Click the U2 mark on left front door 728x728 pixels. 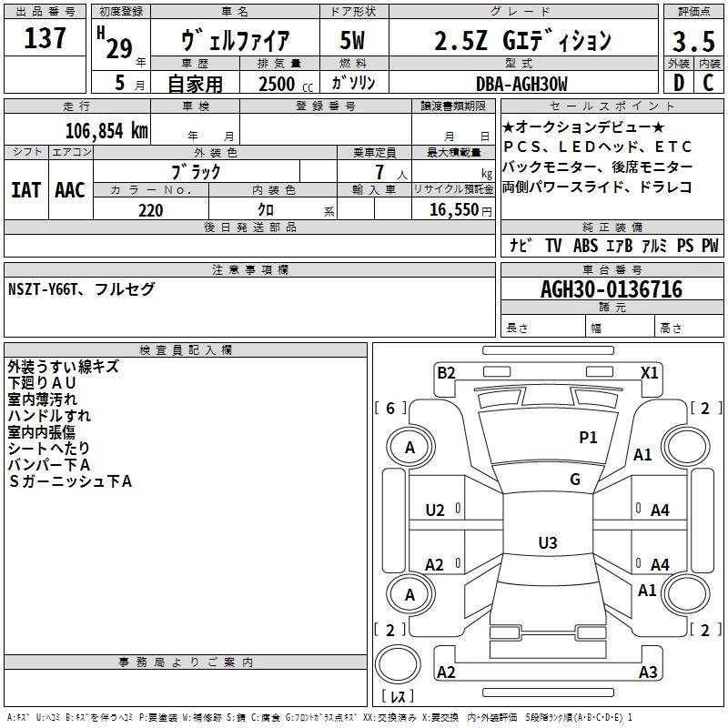click(435, 511)
